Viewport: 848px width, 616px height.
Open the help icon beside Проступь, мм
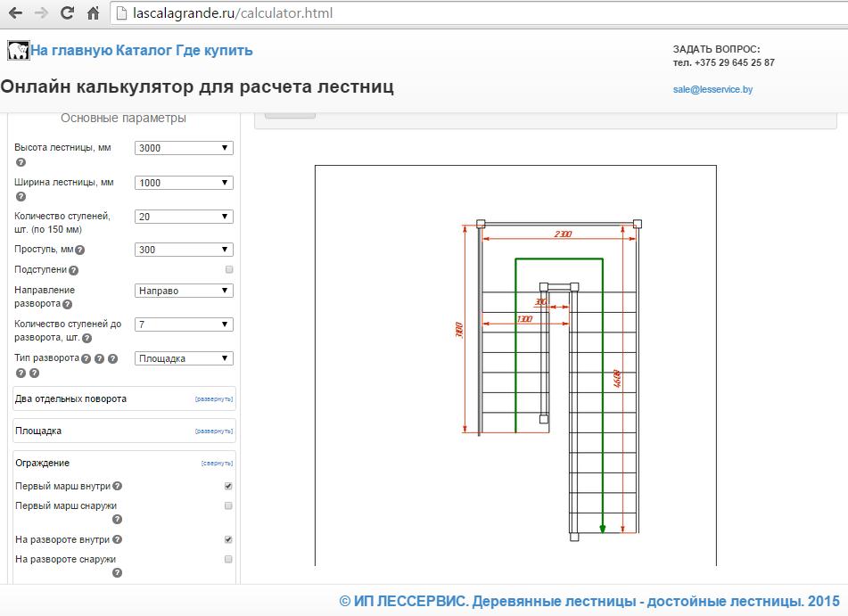point(79,250)
